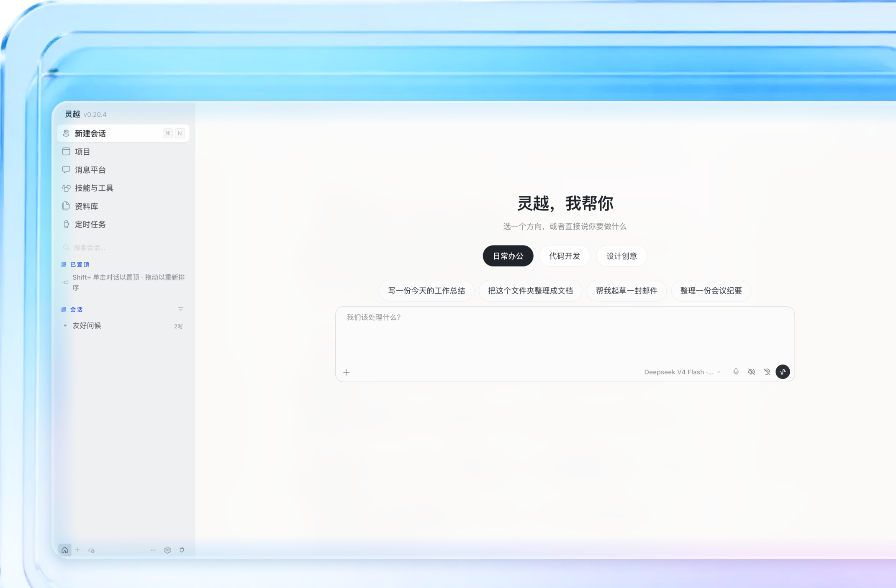Viewport: 896px width, 588px height.
Task: Click the microphone voice input icon
Action: (x=736, y=372)
